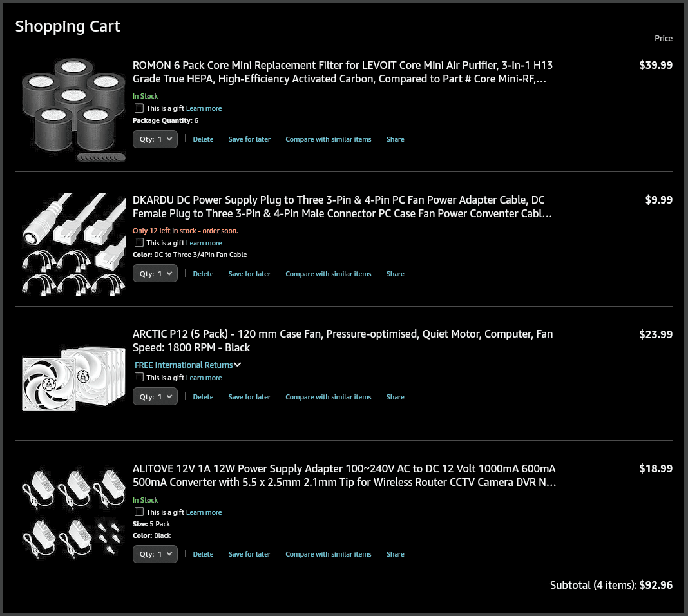Click the Price column header
This screenshot has height=616, width=688.
(x=664, y=39)
